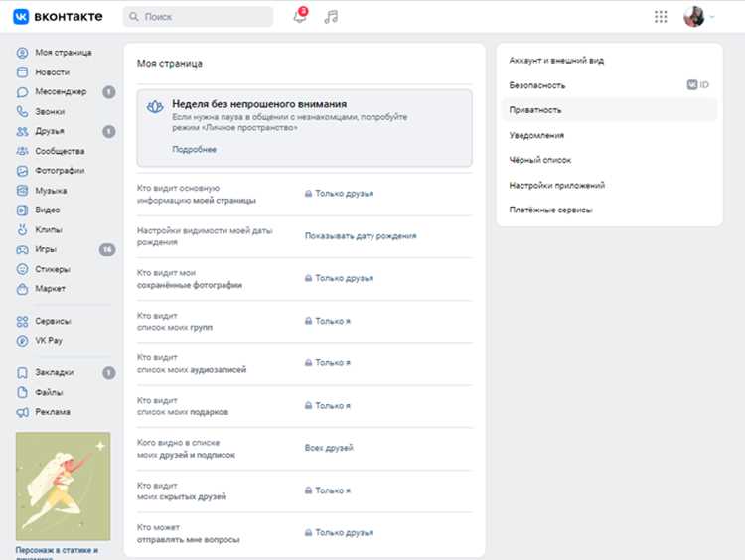
Task: Click the search field Поиск
Action: (198, 17)
